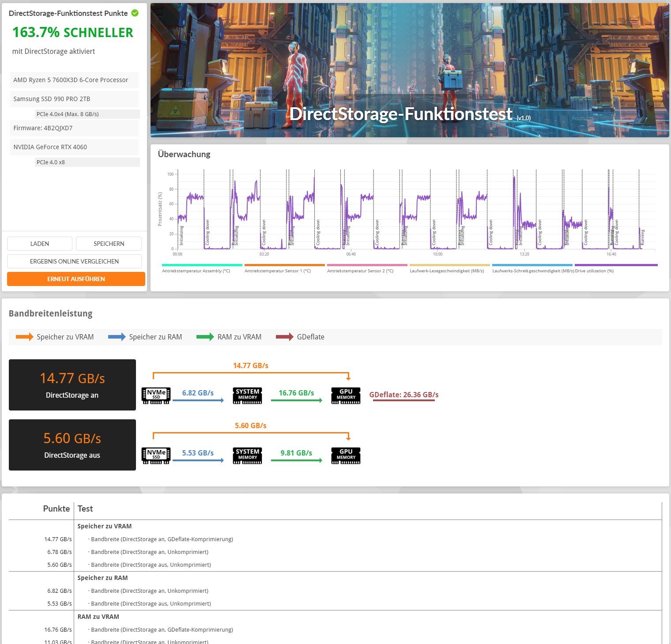671x644 pixels.
Task: Click 163.7% SCHNELLER score text
Action: [x=73, y=32]
